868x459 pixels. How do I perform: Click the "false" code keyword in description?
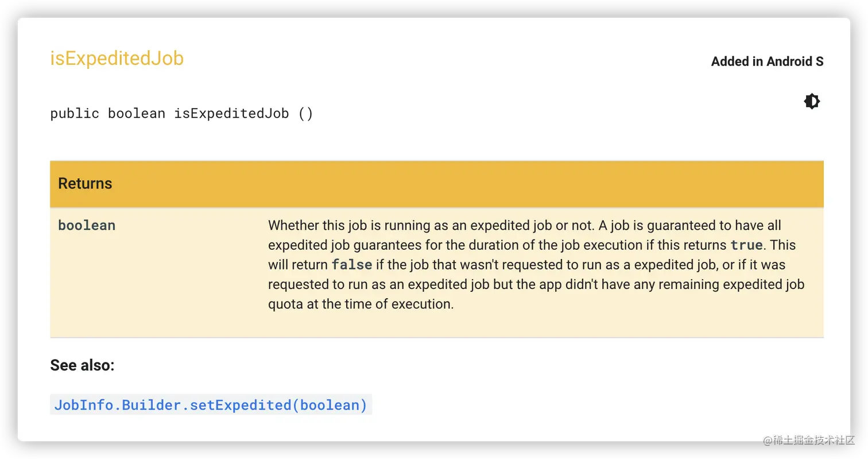point(352,265)
